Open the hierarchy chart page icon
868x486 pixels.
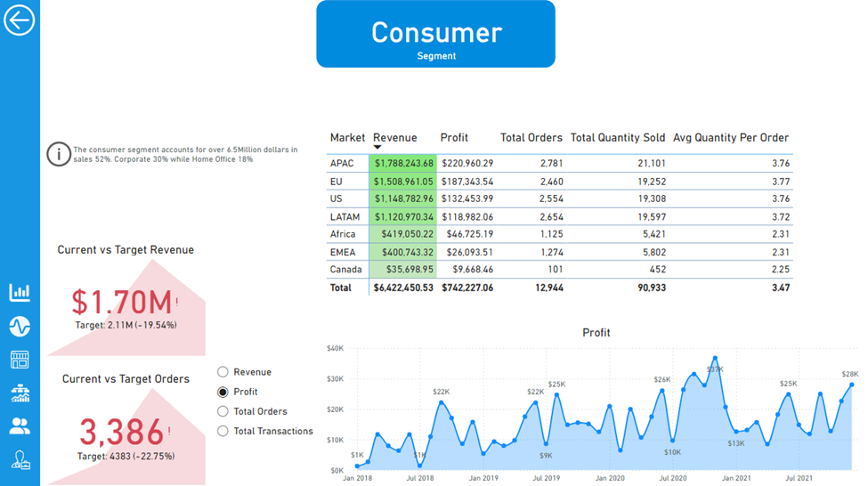point(20,393)
